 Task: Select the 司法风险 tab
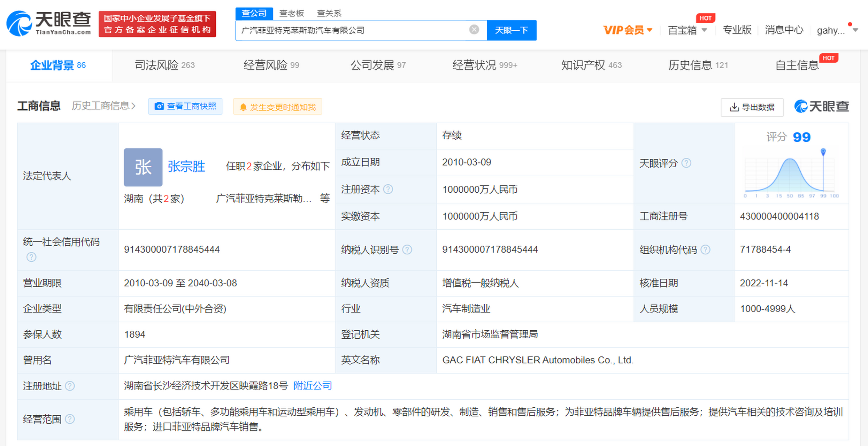click(164, 65)
